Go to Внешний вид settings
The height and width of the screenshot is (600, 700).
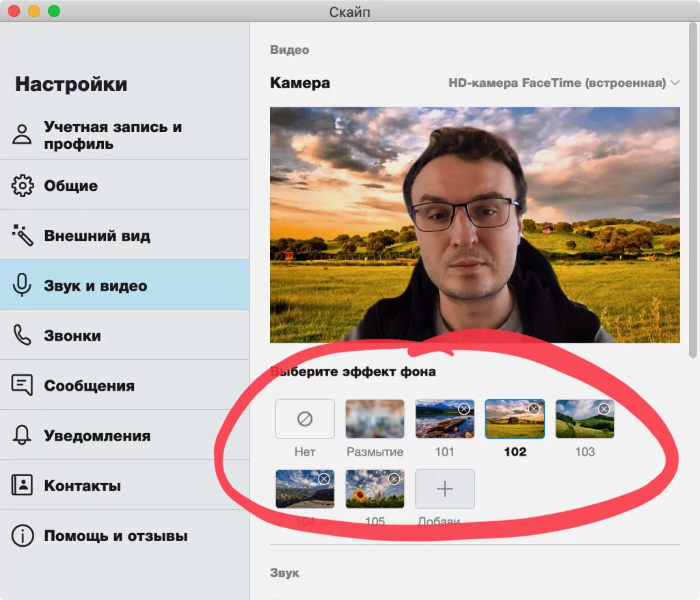[124, 235]
